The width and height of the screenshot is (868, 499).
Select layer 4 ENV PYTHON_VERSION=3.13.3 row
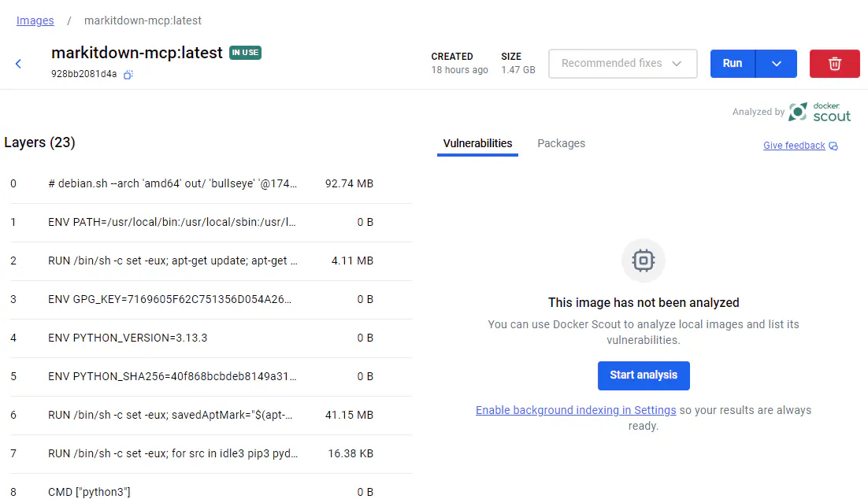[x=210, y=338]
